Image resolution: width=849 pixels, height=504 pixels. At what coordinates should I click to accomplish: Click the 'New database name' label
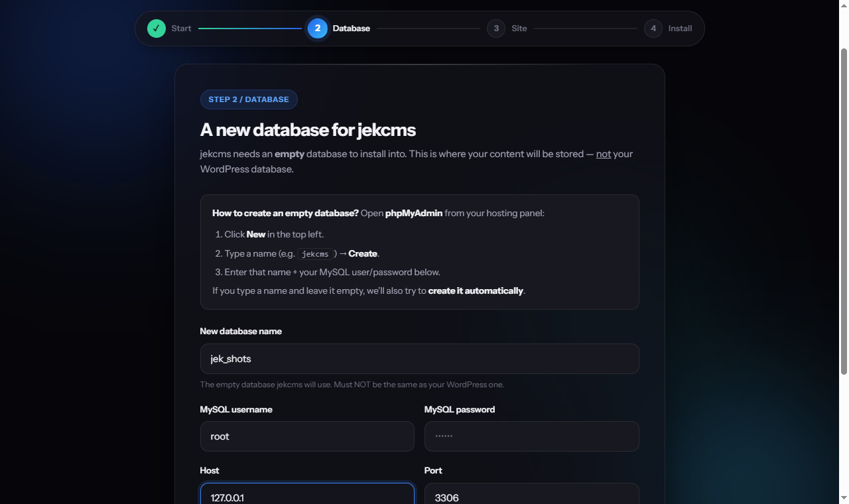click(241, 331)
